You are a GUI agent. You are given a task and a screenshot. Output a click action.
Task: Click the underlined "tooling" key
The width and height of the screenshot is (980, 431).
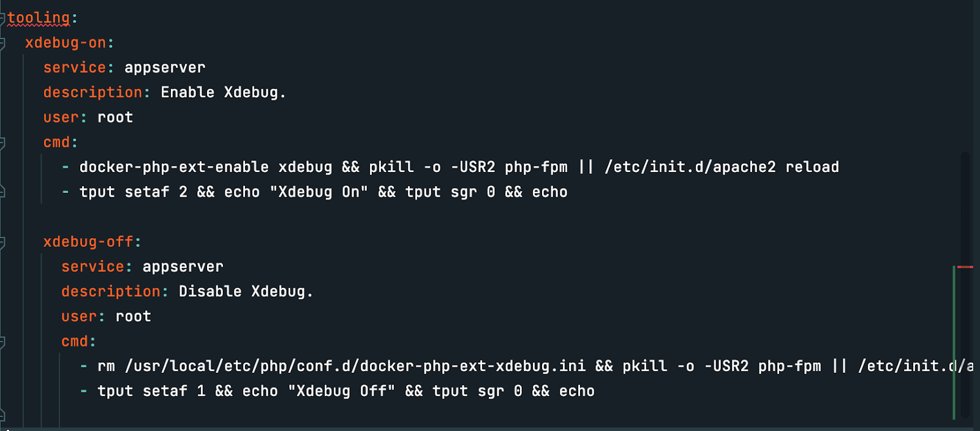point(38,18)
